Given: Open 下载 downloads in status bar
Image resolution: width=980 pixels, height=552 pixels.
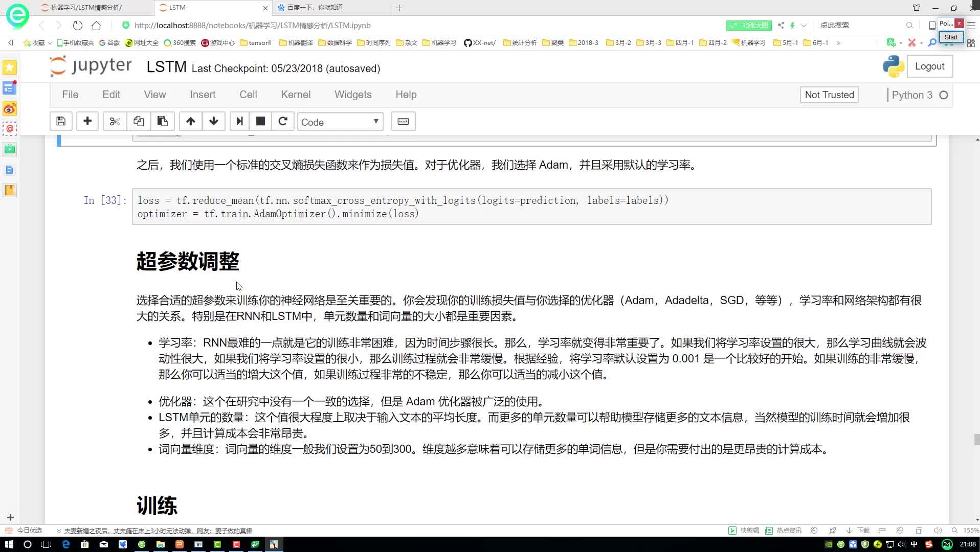Looking at the screenshot, I should tap(858, 531).
